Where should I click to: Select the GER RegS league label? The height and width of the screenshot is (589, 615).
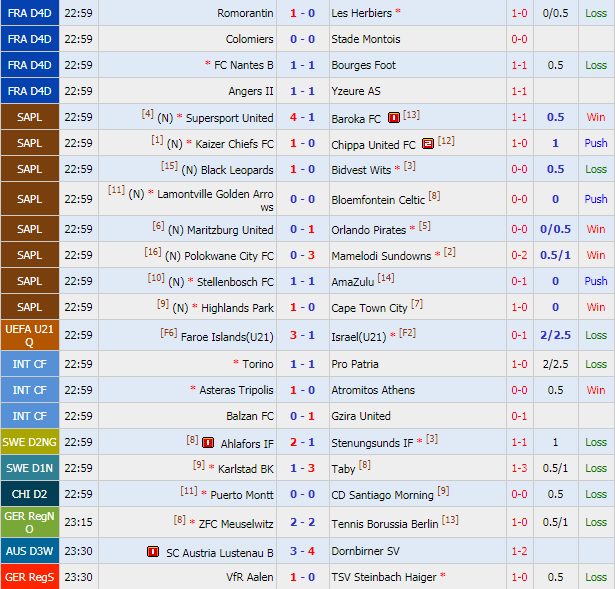pos(30,577)
